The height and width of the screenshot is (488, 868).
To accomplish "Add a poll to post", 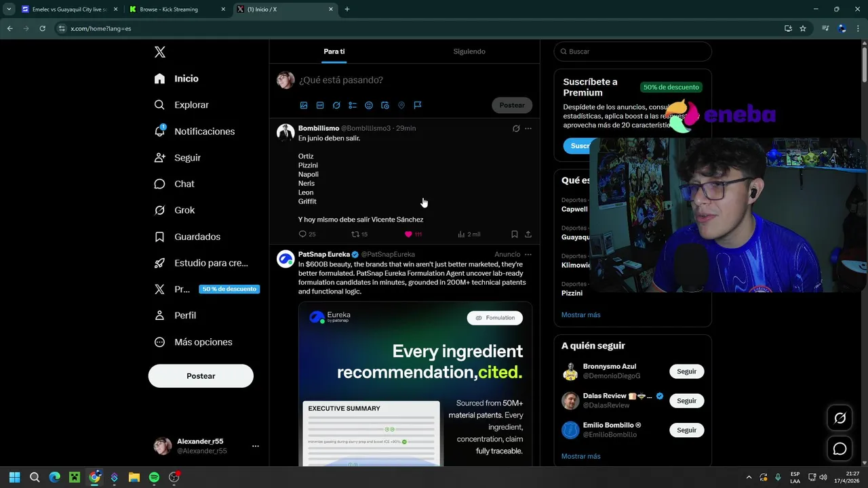I will coord(353,105).
